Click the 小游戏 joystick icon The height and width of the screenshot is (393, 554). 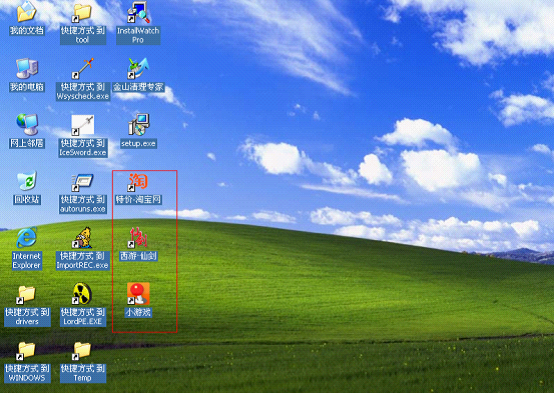click(138, 294)
